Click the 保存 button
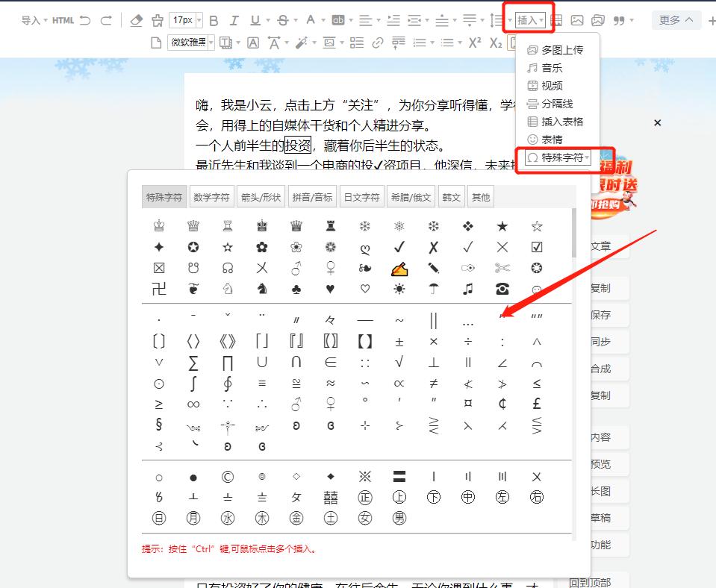 (611, 315)
